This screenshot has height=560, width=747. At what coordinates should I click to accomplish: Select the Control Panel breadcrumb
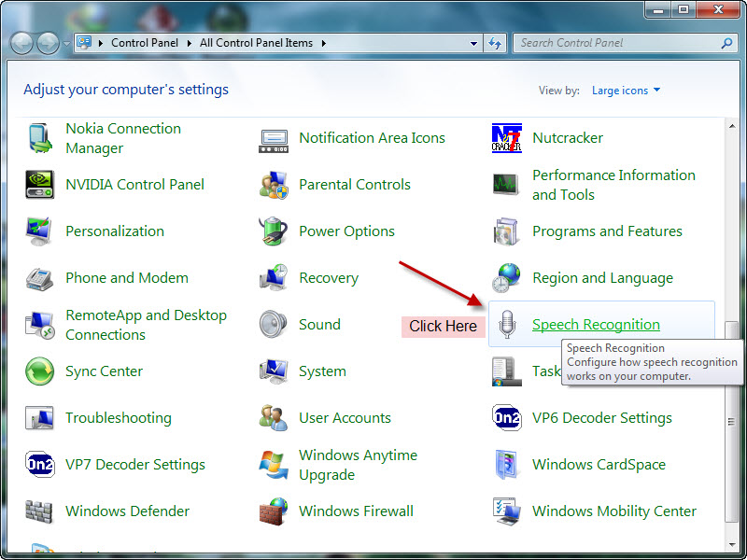pyautogui.click(x=145, y=43)
